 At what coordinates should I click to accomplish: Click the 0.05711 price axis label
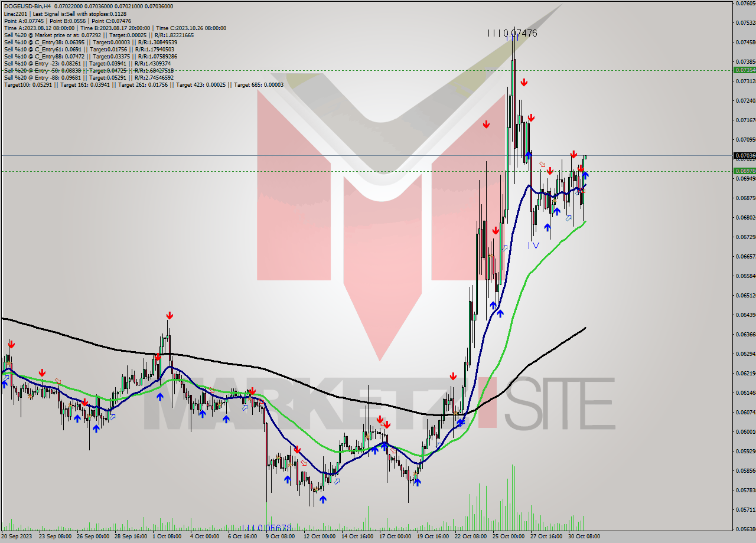coord(745,510)
